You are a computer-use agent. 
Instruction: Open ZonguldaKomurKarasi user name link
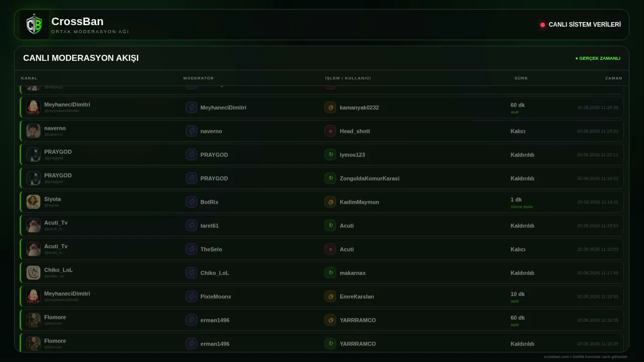click(369, 178)
